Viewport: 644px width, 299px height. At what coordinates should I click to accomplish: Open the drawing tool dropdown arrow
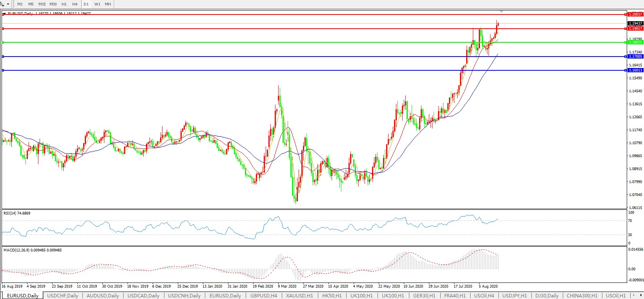click(x=8, y=4)
